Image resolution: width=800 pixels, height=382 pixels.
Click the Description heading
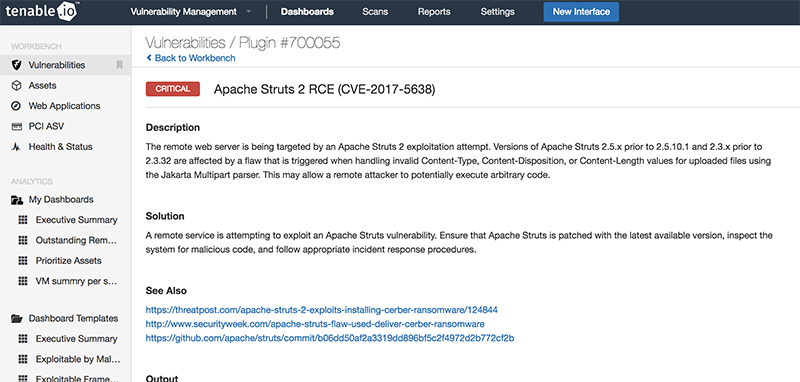[173, 128]
